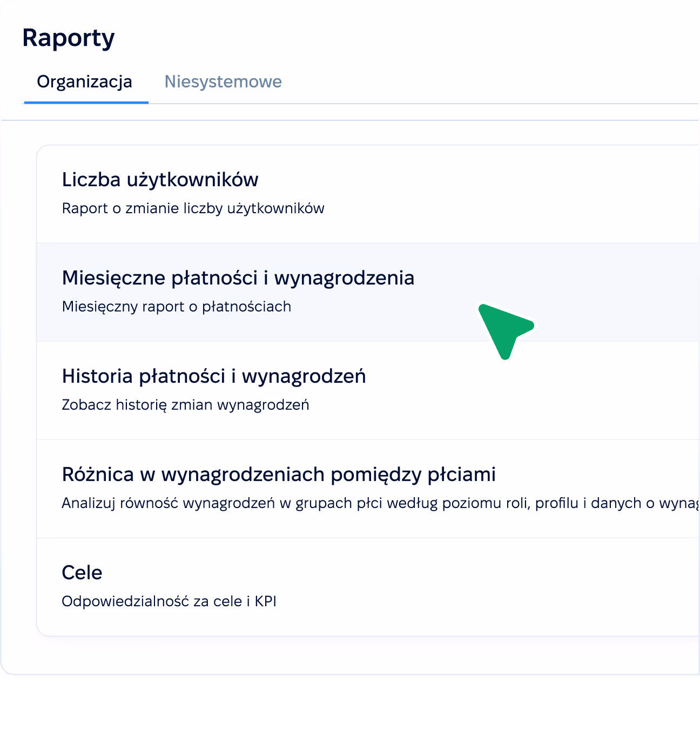Click description 'Odpowiedzialność za cele i KPI'
Viewport: 700px width, 746px height.
click(169, 601)
